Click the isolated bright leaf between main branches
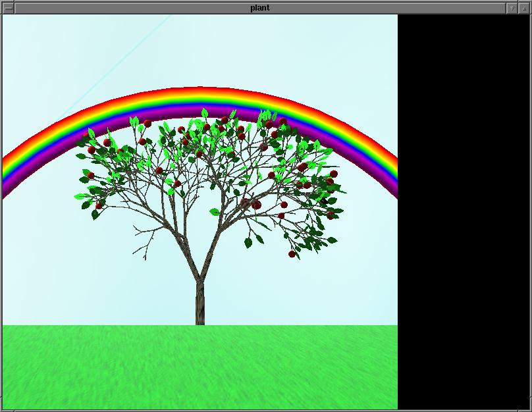532x412 pixels. coord(215,212)
